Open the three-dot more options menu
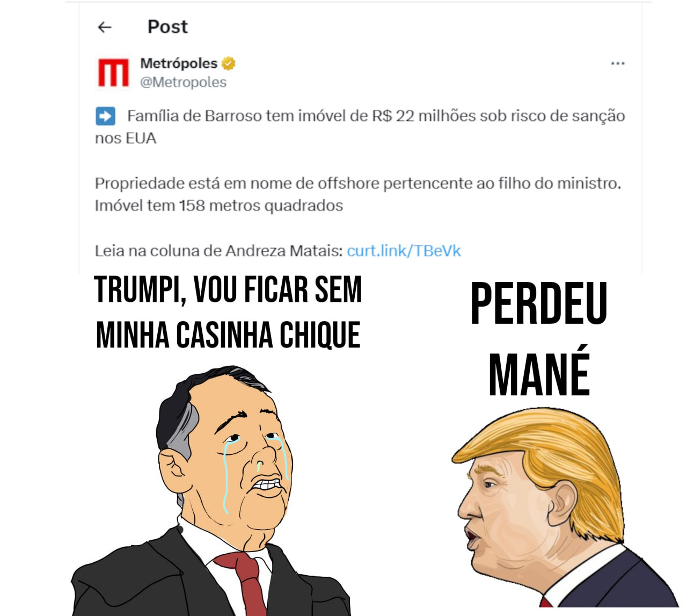Screen dimensions: 687x616 [618, 63]
